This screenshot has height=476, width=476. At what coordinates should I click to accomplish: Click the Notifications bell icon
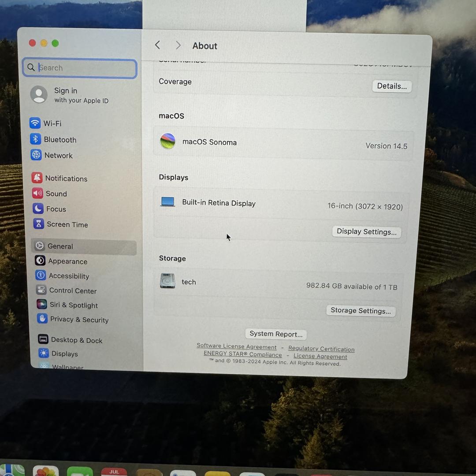tap(37, 178)
